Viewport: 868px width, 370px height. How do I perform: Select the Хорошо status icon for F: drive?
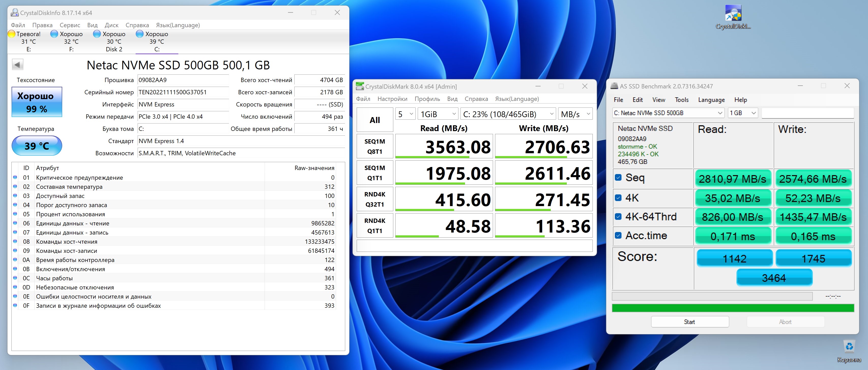[54, 34]
